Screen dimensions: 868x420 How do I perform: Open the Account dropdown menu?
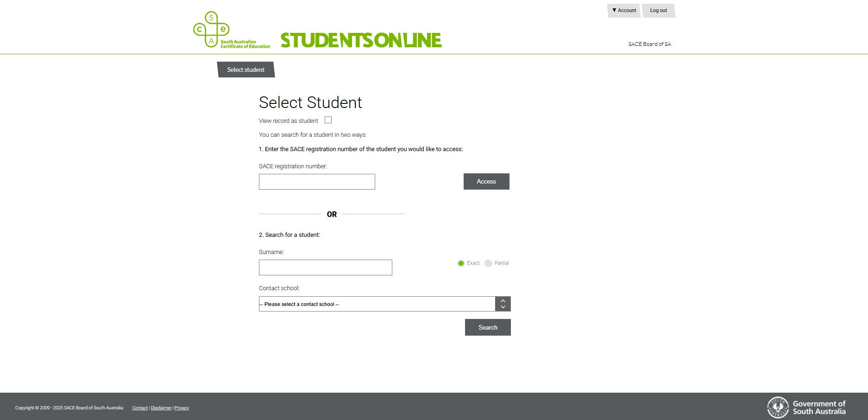tap(624, 11)
